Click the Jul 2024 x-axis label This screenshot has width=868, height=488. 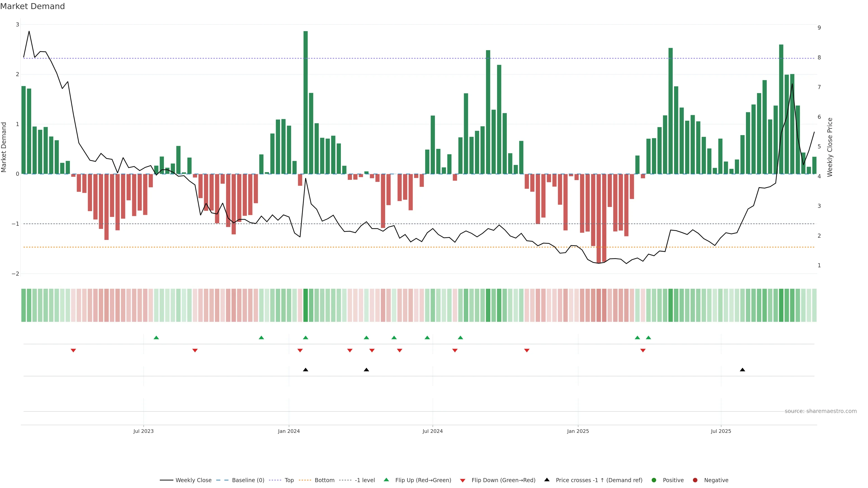(433, 431)
